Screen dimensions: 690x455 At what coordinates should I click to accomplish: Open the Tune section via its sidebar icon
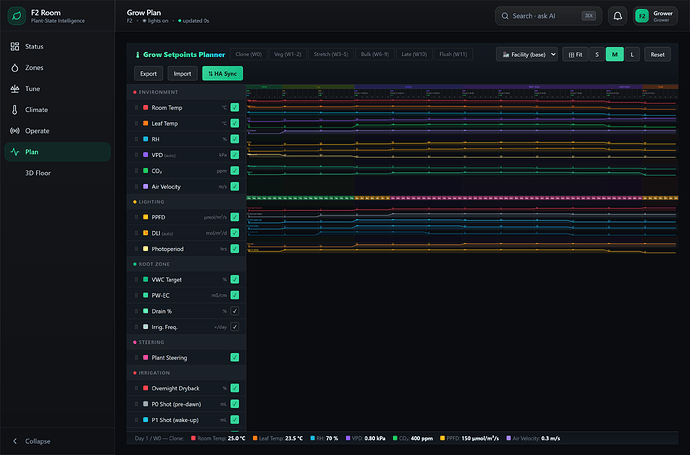coord(15,88)
